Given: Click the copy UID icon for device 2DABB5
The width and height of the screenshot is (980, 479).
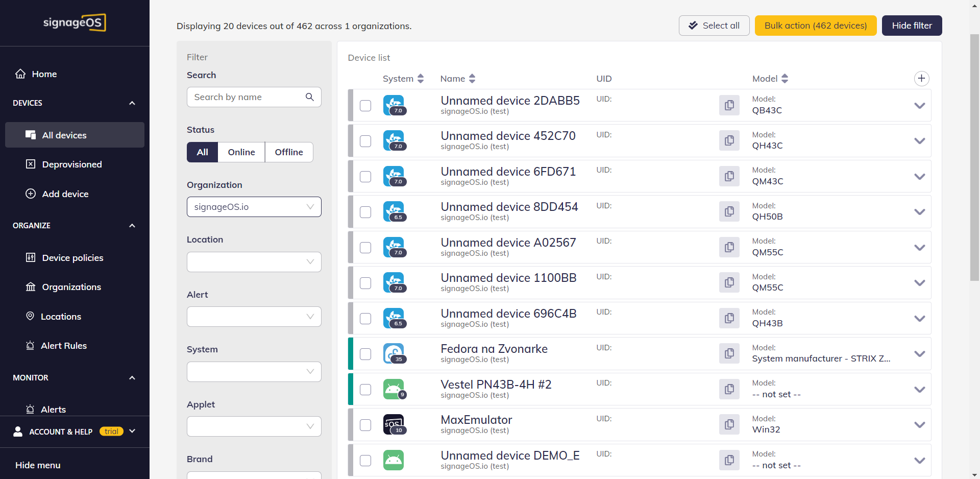Looking at the screenshot, I should [x=729, y=105].
